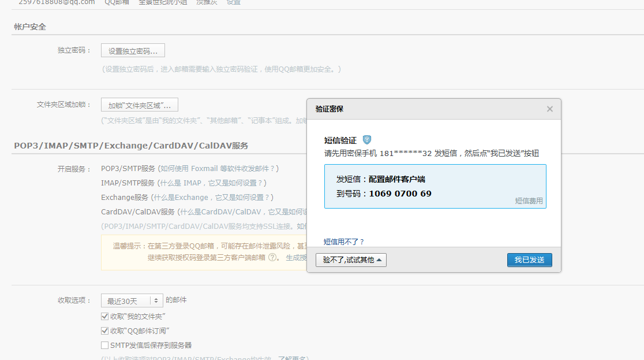Open the 什么是CardDAV/CalDAV help link
Image resolution: width=644 pixels, height=360 pixels.
coord(242,212)
